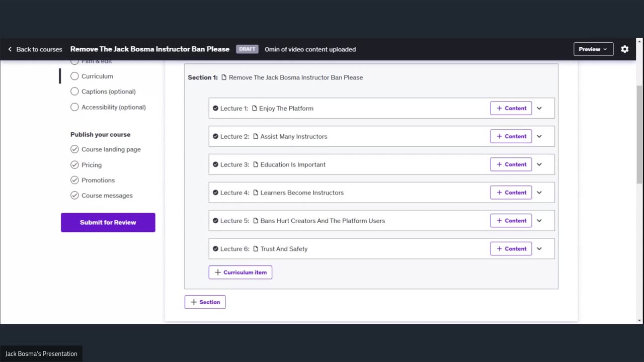Viewport: 644px width, 362px height.
Task: Click the check icon on Lecture 4
Action: coord(215,193)
